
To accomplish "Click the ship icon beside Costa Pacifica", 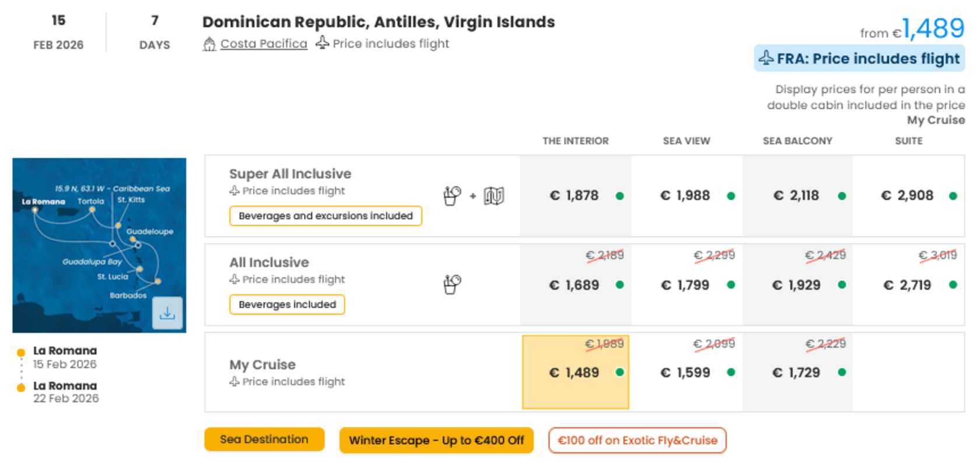I will [209, 44].
